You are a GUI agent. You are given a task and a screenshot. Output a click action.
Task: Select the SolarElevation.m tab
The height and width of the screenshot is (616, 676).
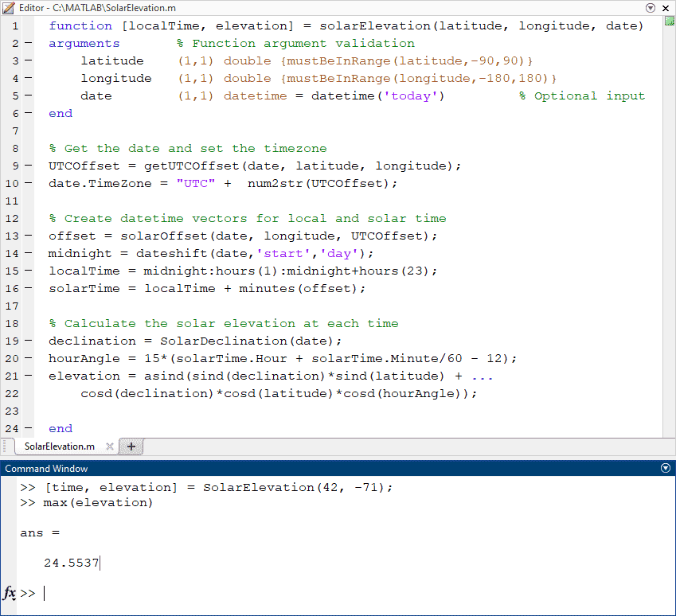coord(57,446)
